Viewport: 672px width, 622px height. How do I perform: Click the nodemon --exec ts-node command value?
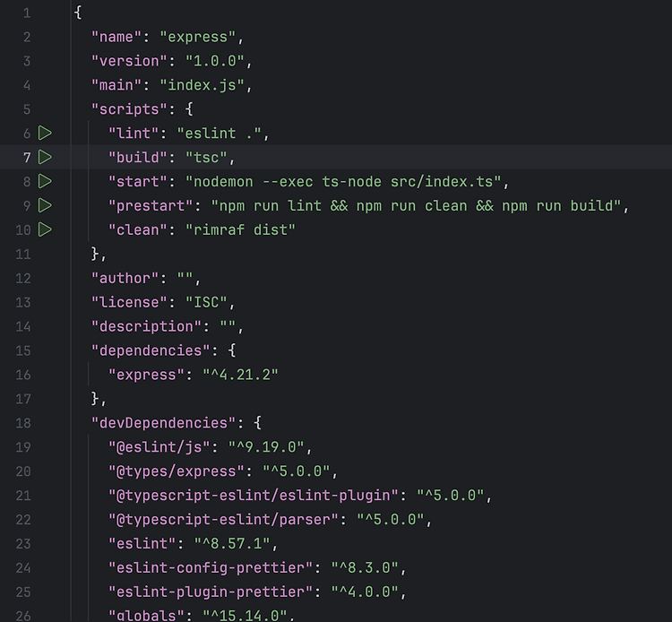coord(343,181)
